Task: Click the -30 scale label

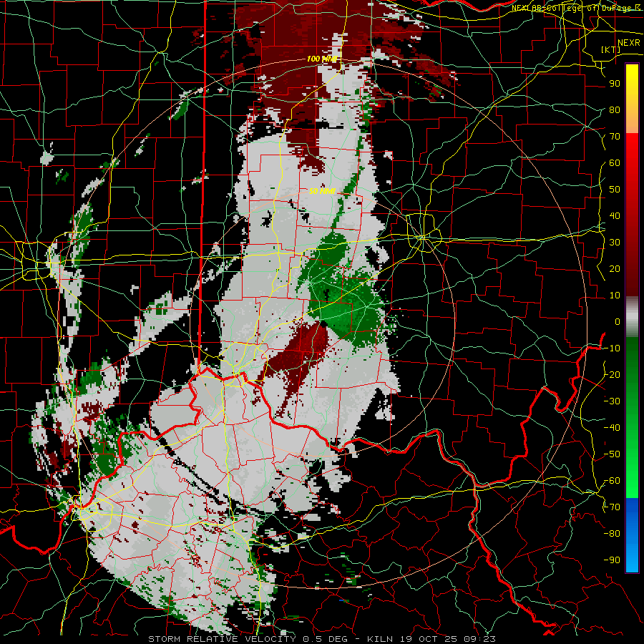Action: pos(612,401)
